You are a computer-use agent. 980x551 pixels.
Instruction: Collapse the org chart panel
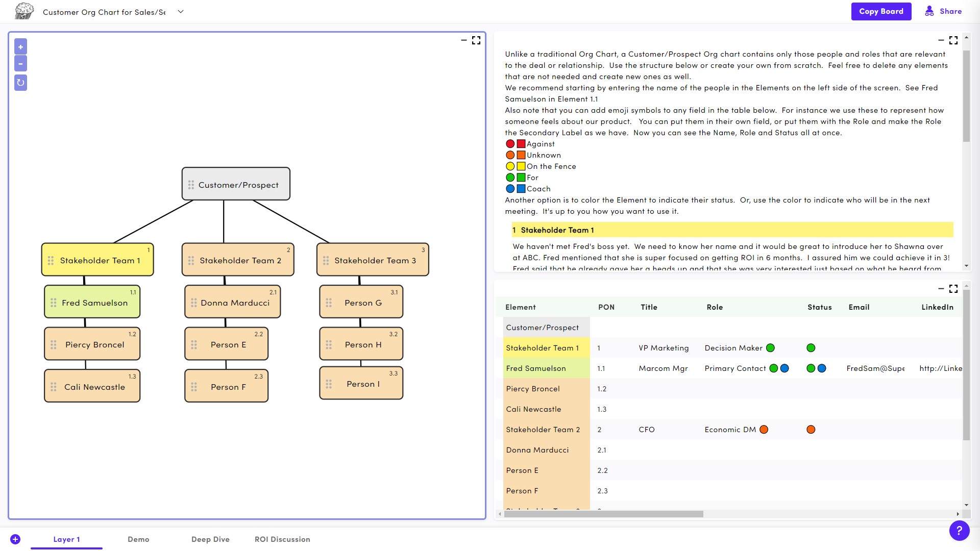point(463,40)
